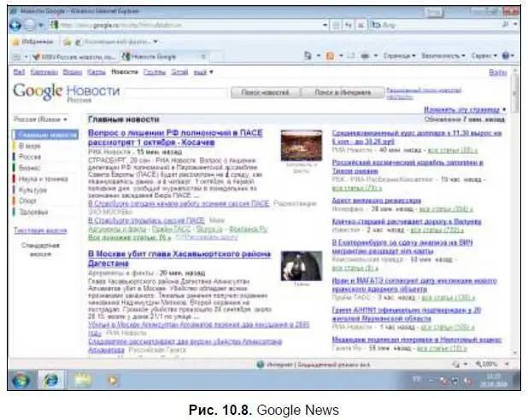The image size is (528, 420).
Task: Switch to the MSN Россия tab
Action: tap(74, 57)
